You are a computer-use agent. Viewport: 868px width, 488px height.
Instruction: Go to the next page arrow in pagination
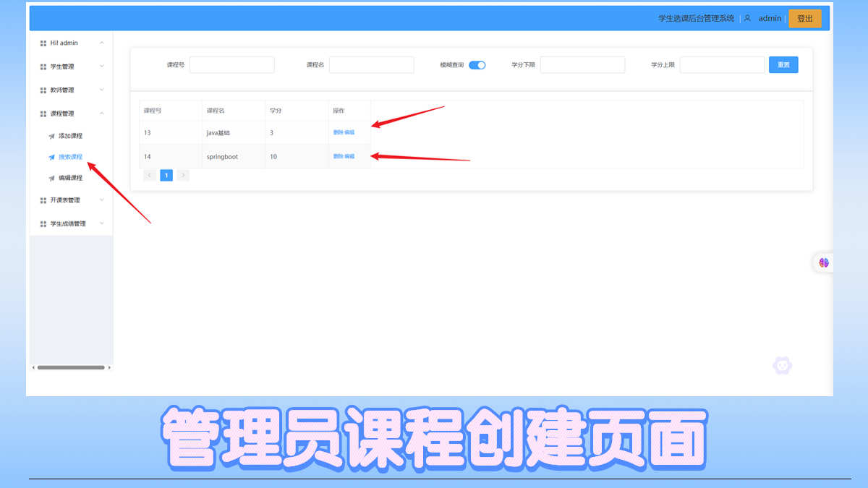[x=183, y=175]
